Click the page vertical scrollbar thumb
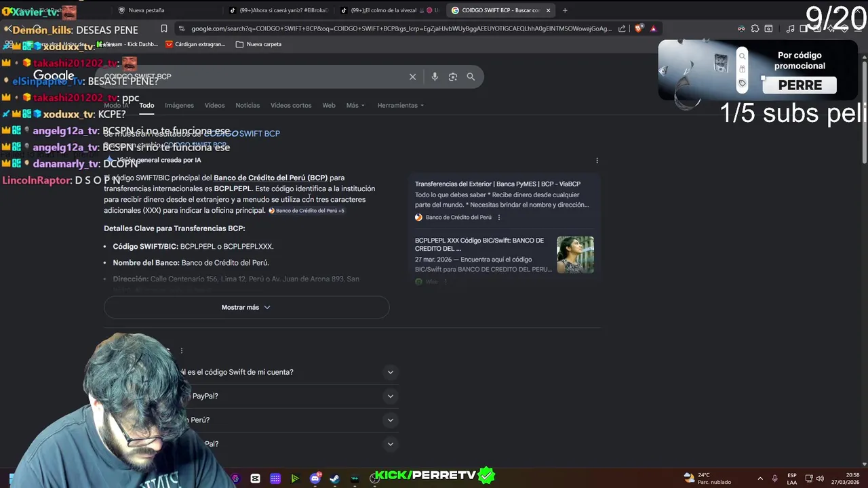 pos(864,112)
